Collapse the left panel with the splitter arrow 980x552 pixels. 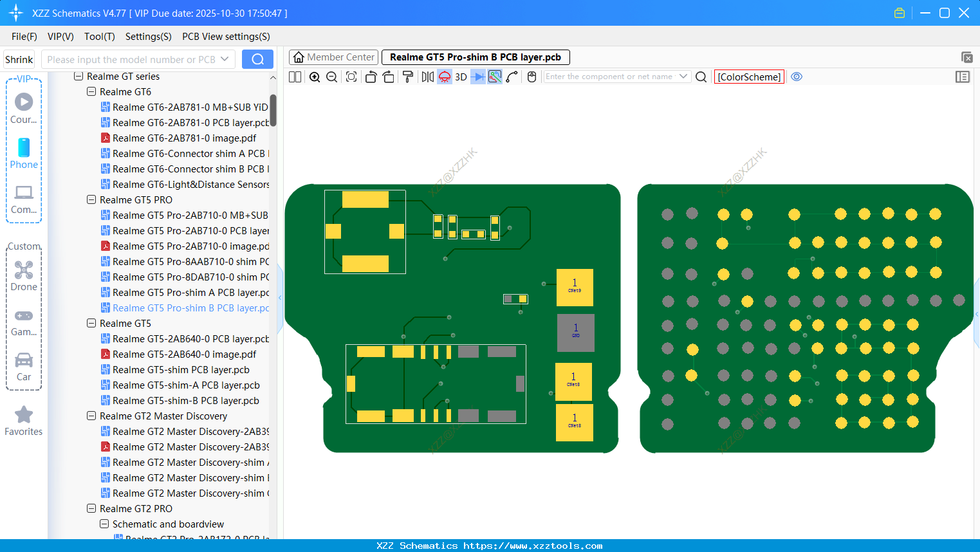(x=280, y=298)
